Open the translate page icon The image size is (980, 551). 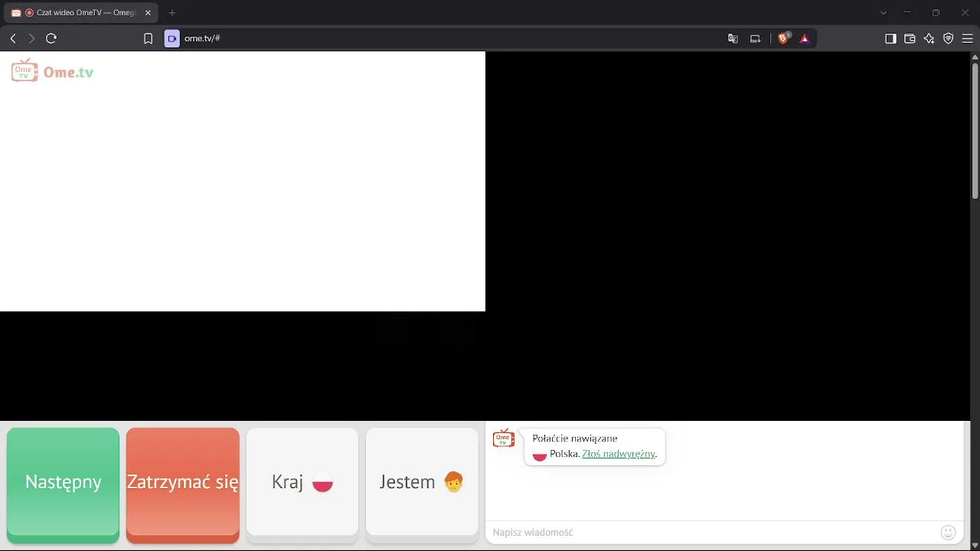click(x=733, y=38)
